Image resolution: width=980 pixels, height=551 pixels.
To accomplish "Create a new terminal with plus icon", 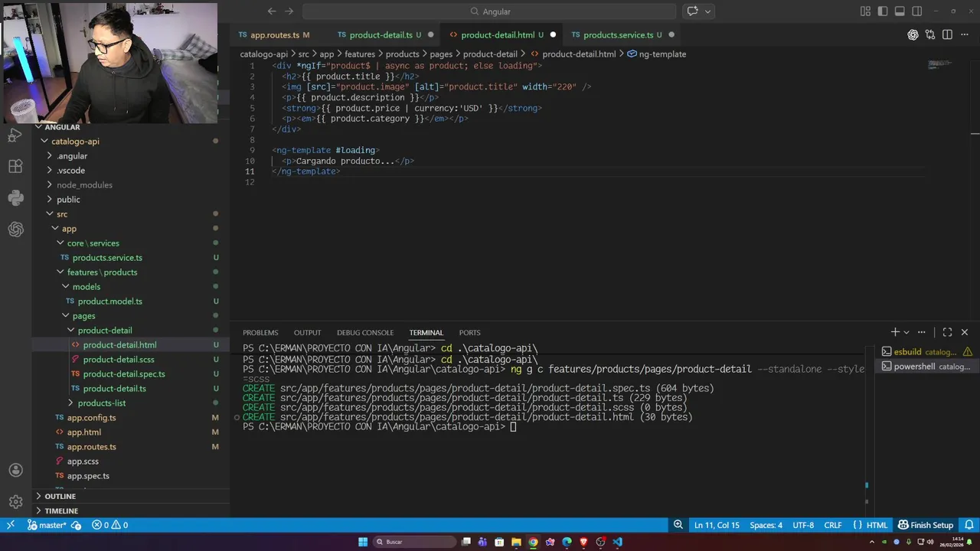I will click(894, 332).
